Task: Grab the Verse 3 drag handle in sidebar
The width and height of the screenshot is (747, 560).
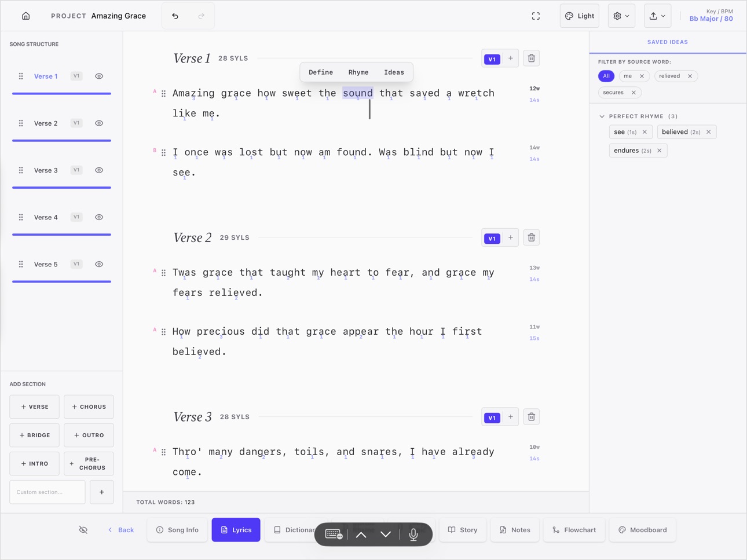Action: 21,170
